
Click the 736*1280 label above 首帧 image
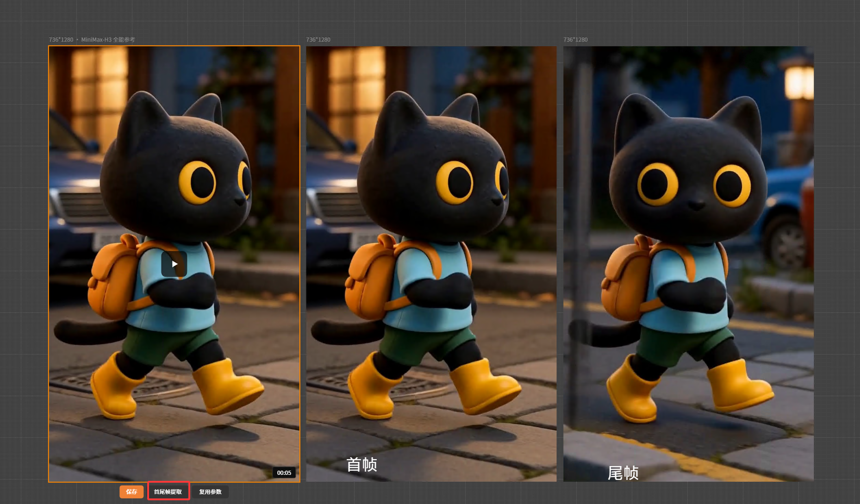point(318,40)
